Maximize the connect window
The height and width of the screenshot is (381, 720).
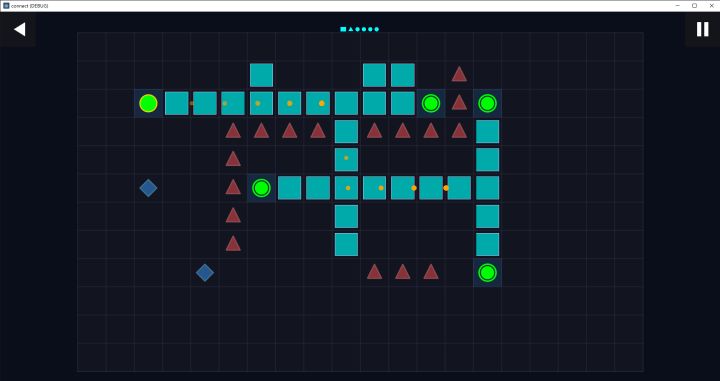694,6
